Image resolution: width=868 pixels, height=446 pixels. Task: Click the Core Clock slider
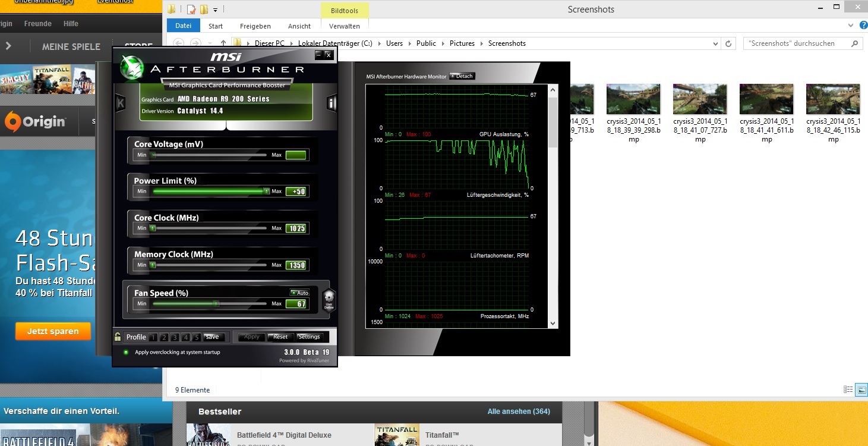click(x=210, y=228)
